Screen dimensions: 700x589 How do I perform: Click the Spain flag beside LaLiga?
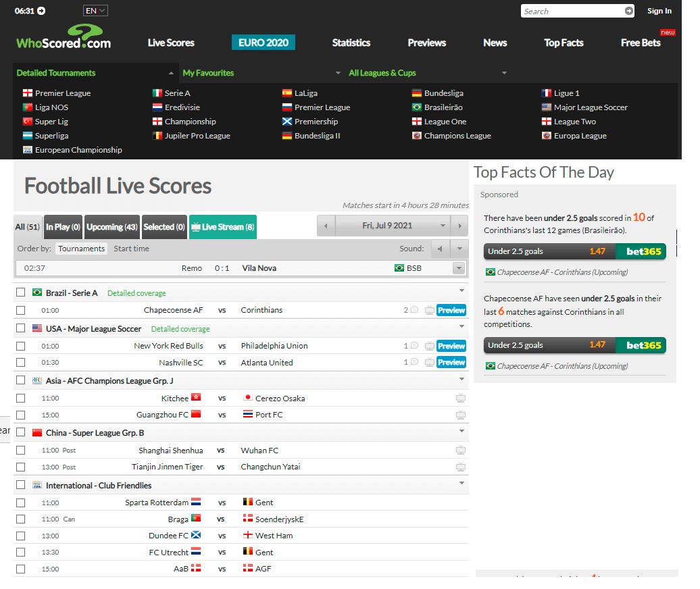click(x=287, y=93)
